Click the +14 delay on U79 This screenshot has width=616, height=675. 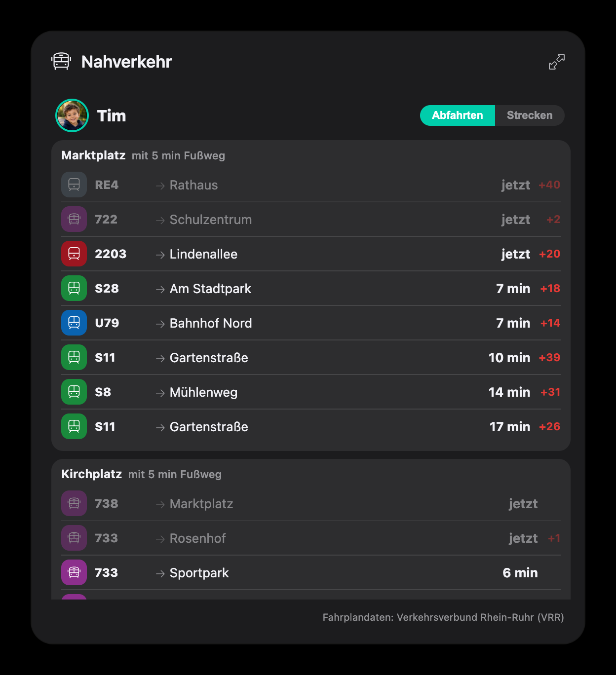(x=550, y=323)
